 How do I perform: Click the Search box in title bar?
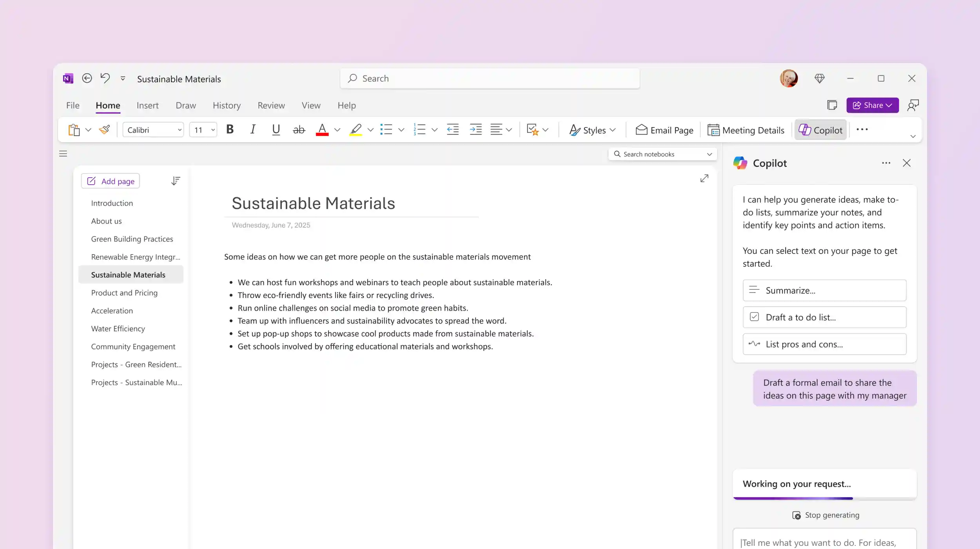coord(490,78)
